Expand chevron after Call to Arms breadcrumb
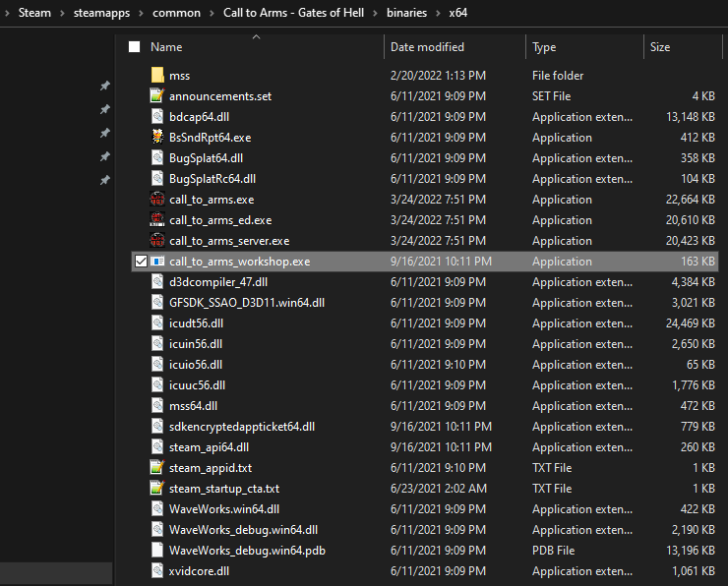The image size is (728, 586). point(375,13)
